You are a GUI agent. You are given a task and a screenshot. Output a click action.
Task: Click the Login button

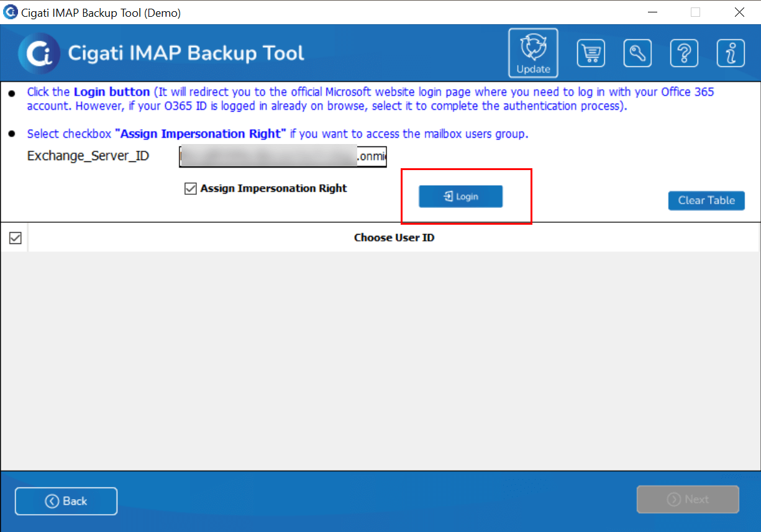(460, 197)
